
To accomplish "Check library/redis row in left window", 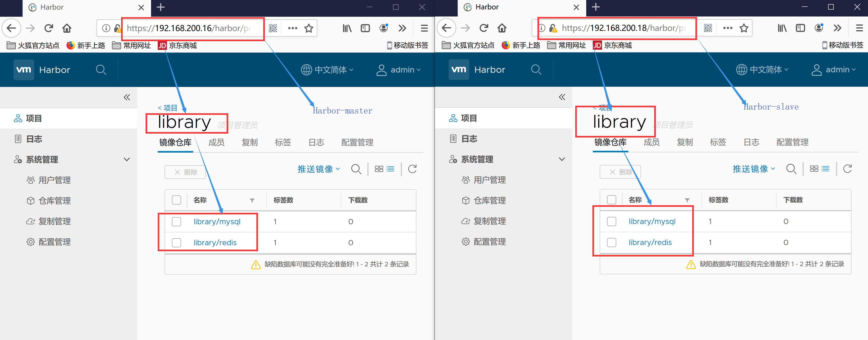I will coord(176,243).
